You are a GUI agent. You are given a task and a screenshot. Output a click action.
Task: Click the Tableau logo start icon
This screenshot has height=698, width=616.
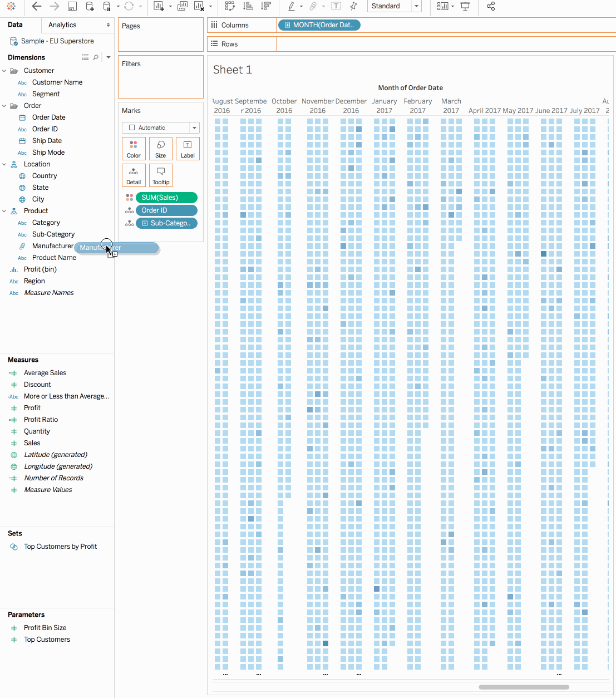tap(11, 6)
